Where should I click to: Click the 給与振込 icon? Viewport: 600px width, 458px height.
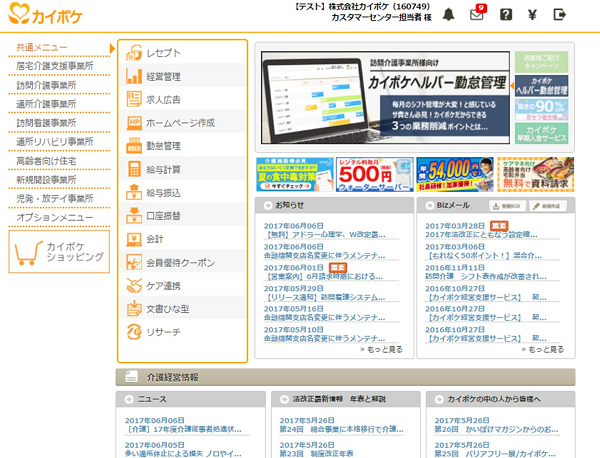pyautogui.click(x=134, y=192)
